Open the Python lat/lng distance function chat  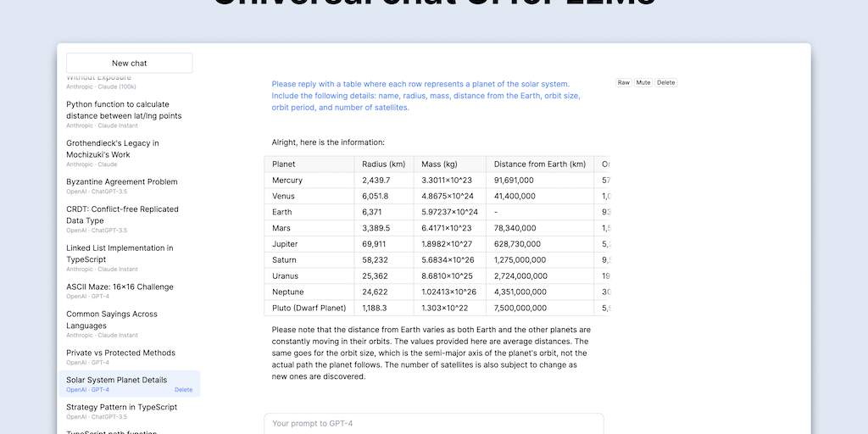tap(124, 110)
